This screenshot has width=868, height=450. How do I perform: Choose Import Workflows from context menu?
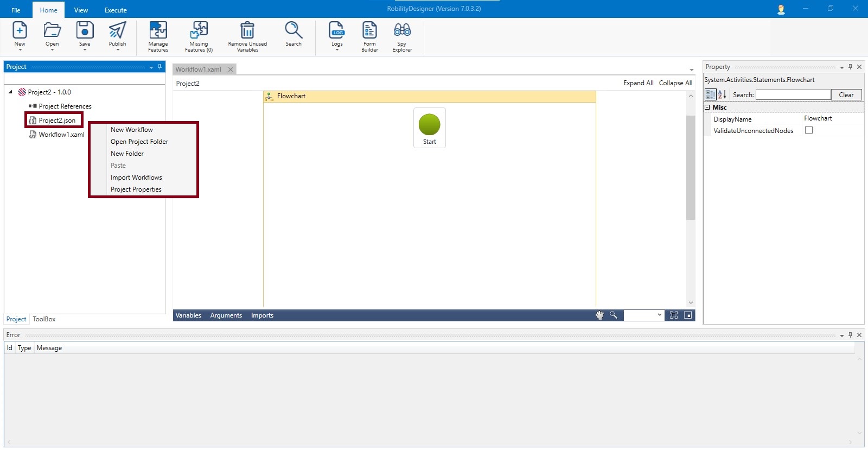136,178
